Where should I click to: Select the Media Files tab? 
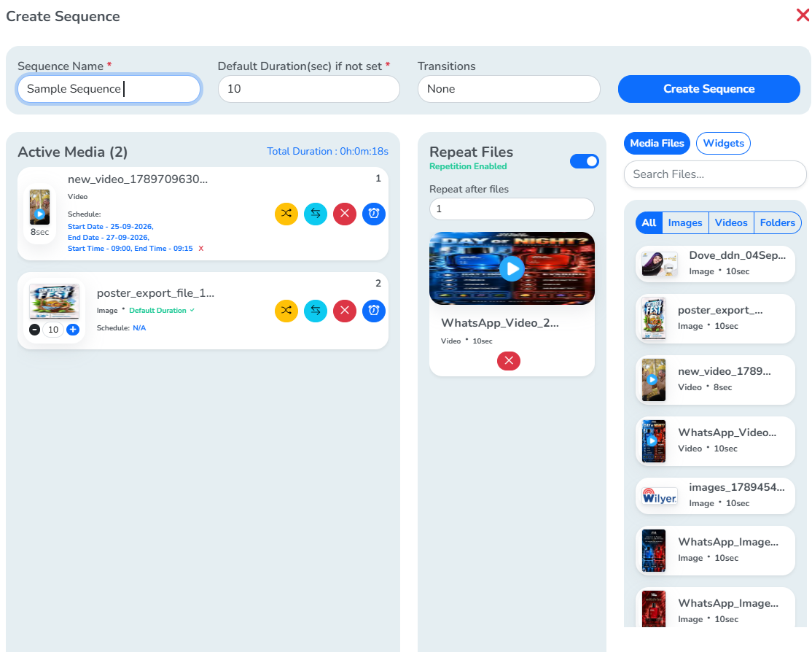pyautogui.click(x=657, y=143)
